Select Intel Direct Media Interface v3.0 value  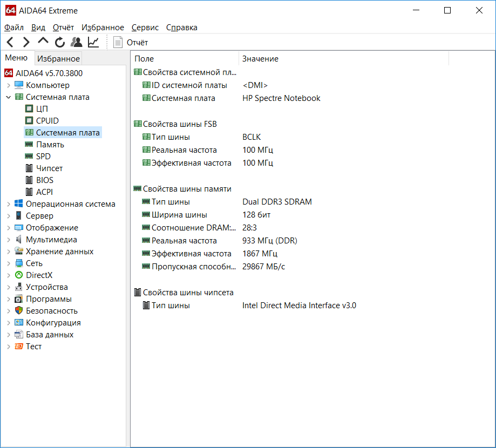[x=299, y=306]
